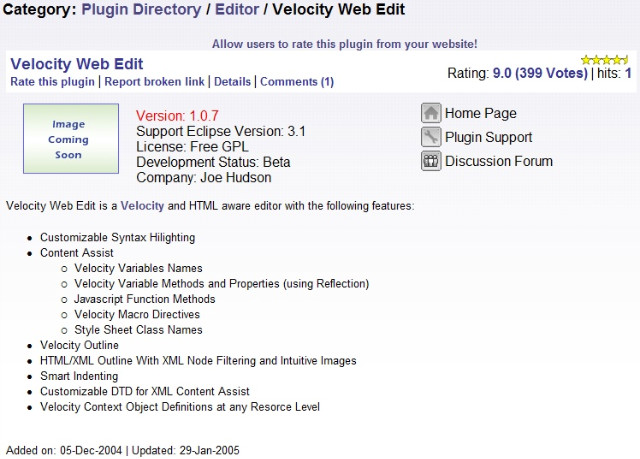Click 'Allow users to rate this plugin' link

pos(344,44)
